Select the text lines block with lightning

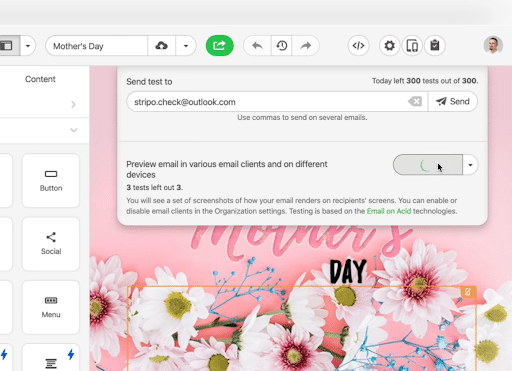(51, 358)
